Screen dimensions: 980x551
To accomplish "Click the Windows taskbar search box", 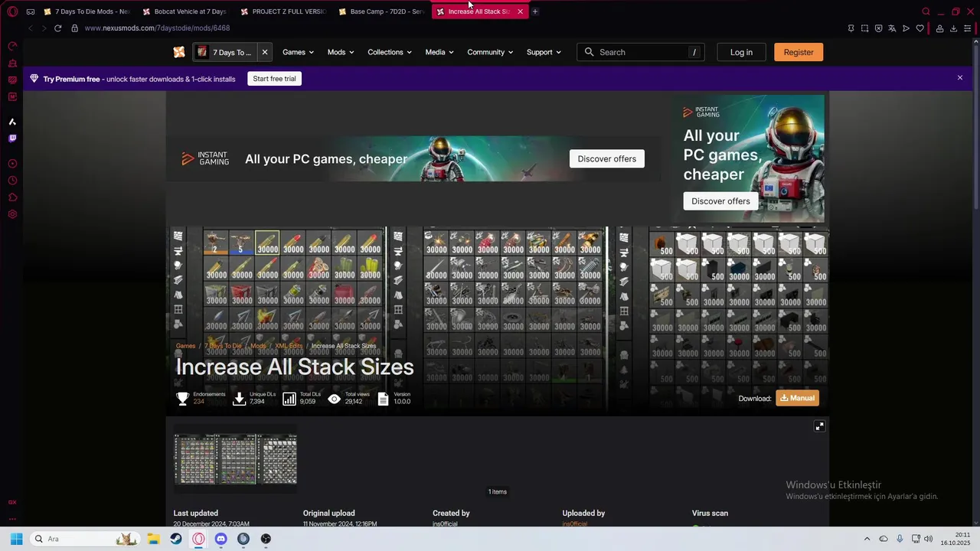I will pyautogui.click(x=85, y=539).
